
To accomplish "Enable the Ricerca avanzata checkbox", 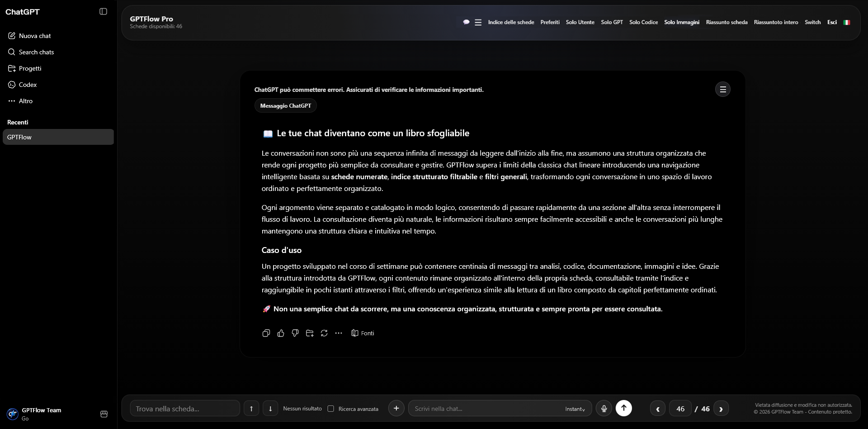I will 330,409.
